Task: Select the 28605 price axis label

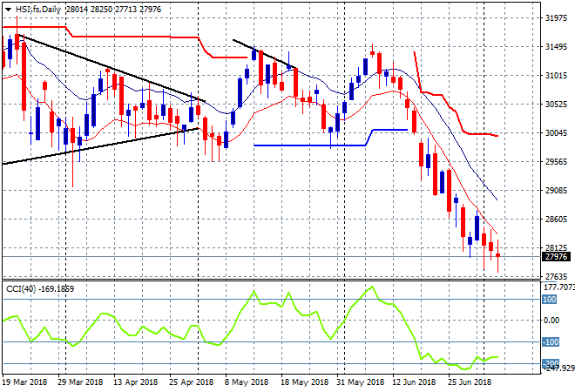Action: pos(556,220)
